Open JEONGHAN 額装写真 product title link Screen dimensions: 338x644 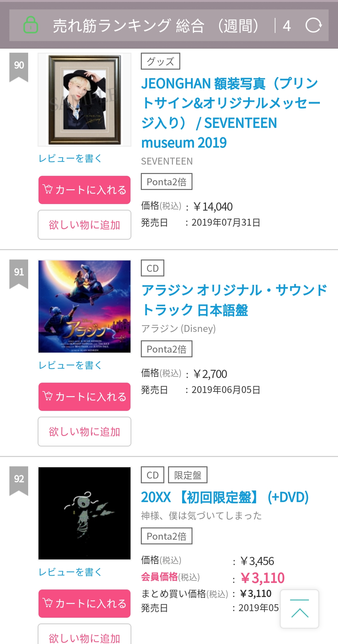click(231, 113)
